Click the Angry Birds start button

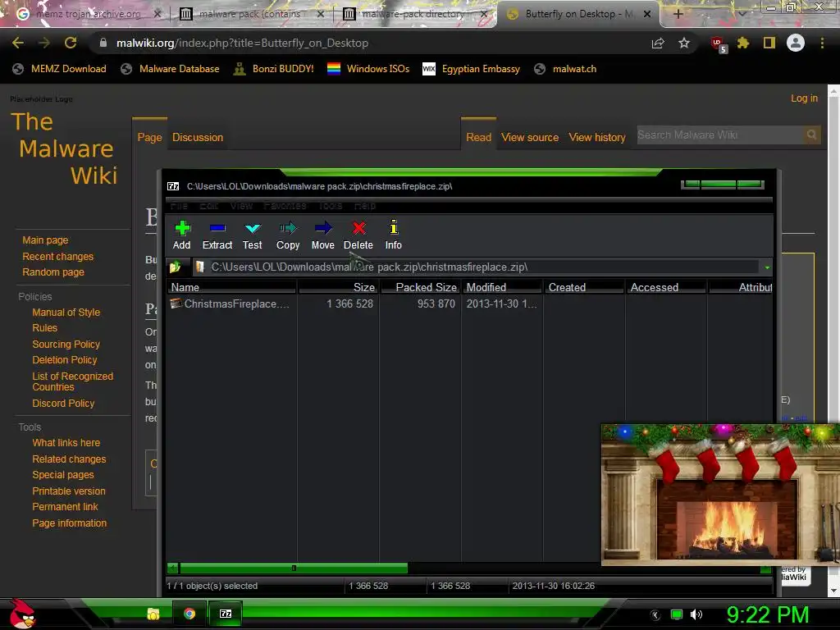point(22,614)
